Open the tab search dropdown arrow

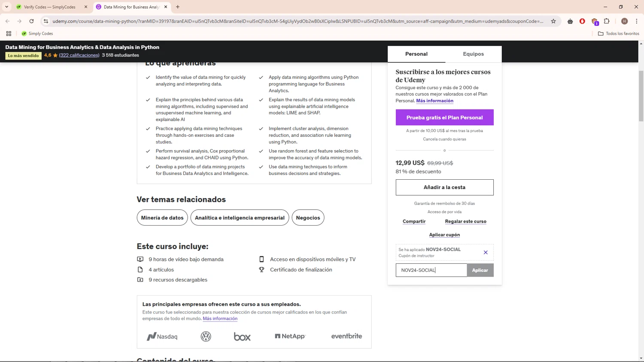6,7
